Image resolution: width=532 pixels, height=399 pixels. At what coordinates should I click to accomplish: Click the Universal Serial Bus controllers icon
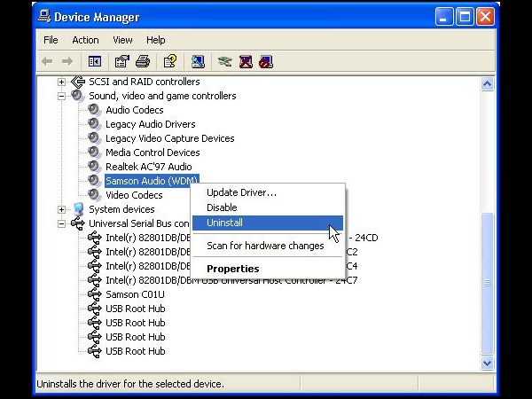(78, 223)
